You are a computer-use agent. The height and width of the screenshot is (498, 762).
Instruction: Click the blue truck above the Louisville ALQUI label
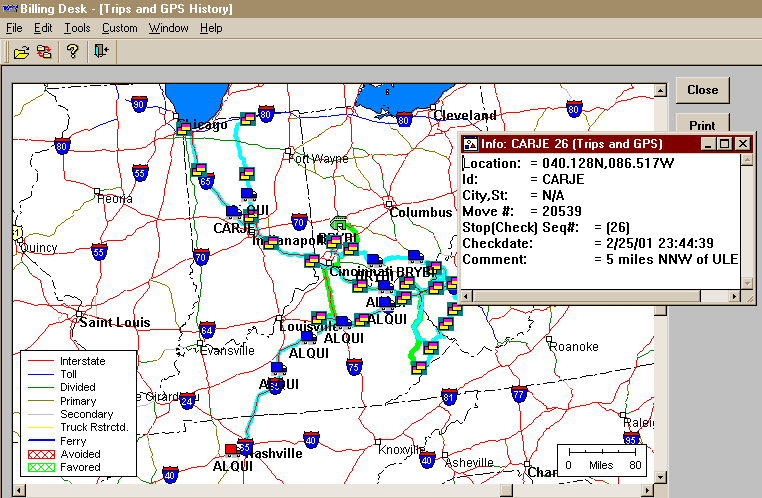point(343,321)
